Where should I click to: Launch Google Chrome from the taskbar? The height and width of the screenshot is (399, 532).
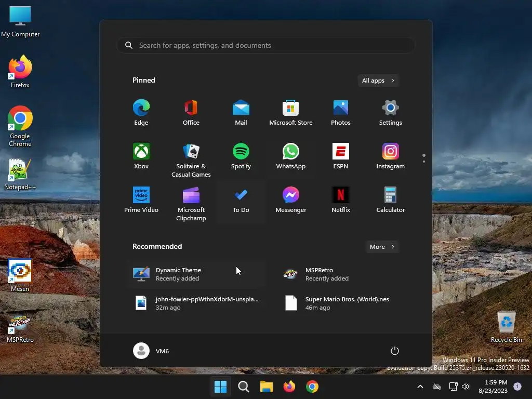(x=312, y=387)
